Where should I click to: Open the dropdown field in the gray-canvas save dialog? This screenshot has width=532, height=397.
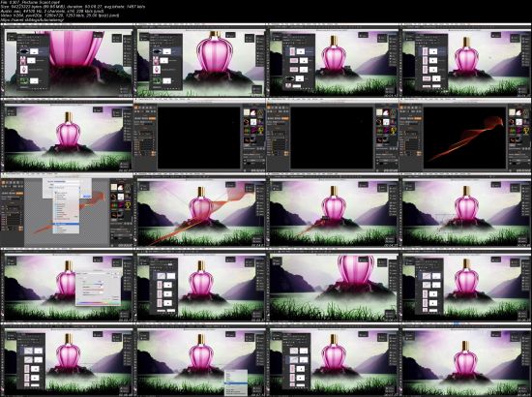pos(67,187)
